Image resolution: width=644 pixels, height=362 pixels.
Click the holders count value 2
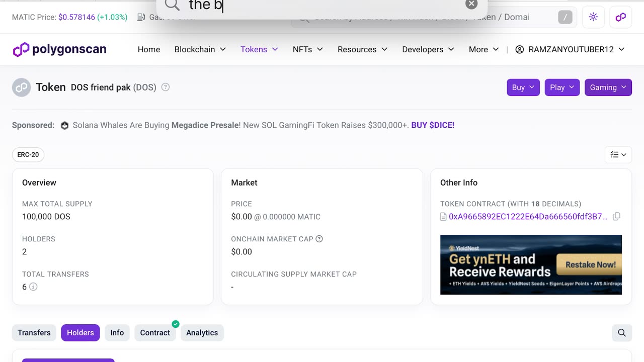click(x=24, y=252)
